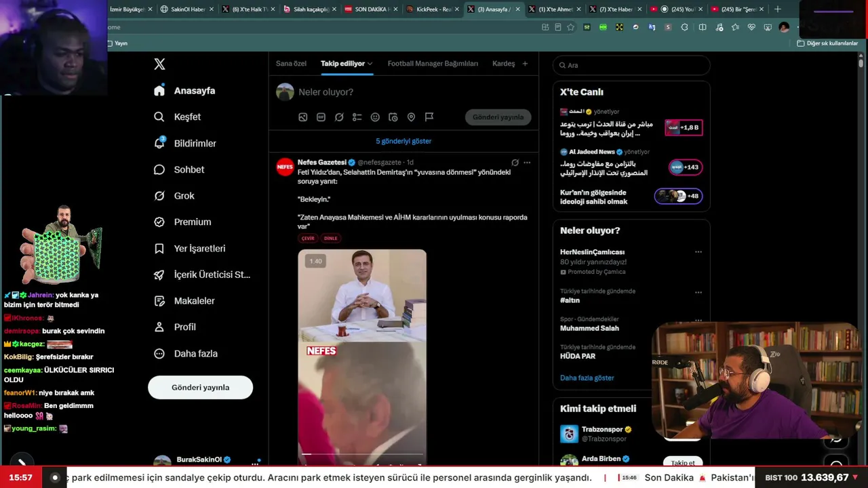The height and width of the screenshot is (488, 868).
Task: Schedule the post with the calendar icon
Action: tap(393, 117)
